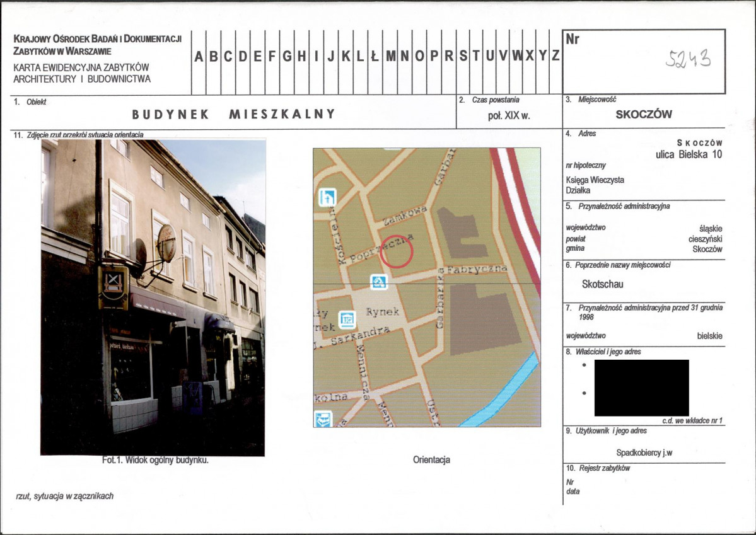Select the town hall icon beside Rynek

tap(347, 319)
